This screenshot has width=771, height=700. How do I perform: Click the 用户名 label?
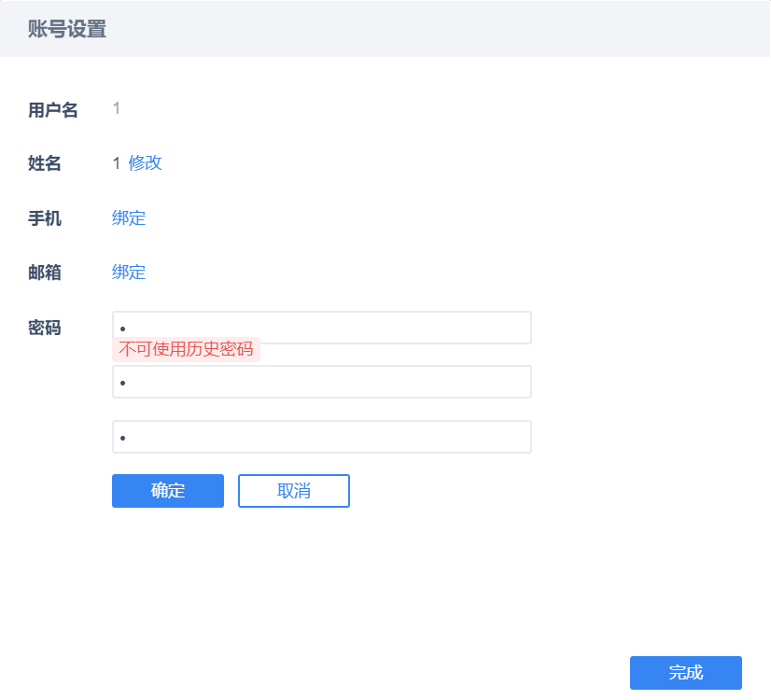point(53,110)
